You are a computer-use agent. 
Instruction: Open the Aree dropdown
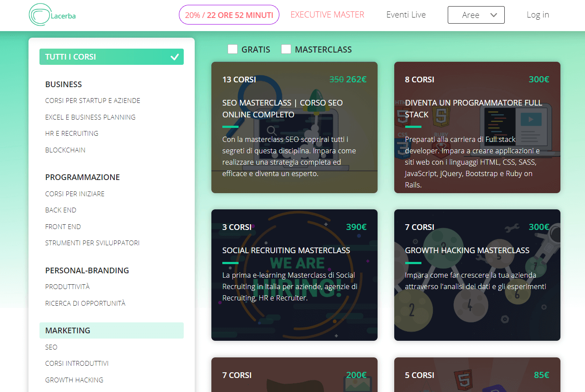pos(476,15)
